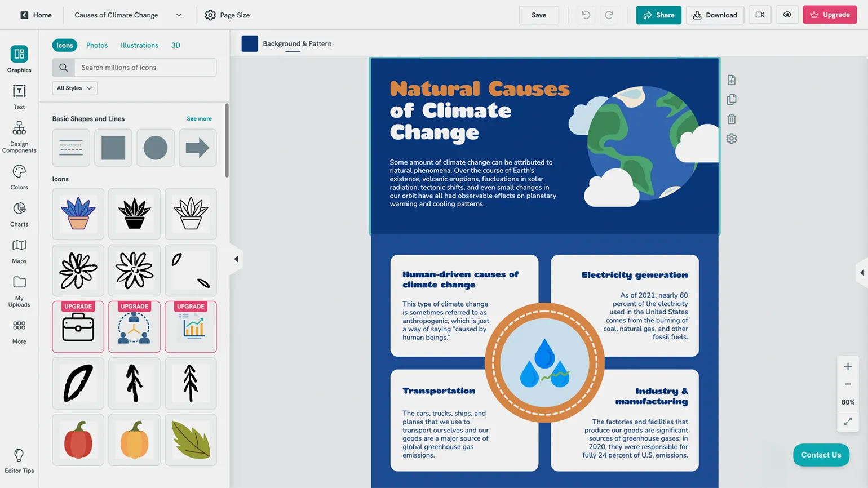Switch to the Photos tab
868x488 pixels.
pyautogui.click(x=97, y=45)
